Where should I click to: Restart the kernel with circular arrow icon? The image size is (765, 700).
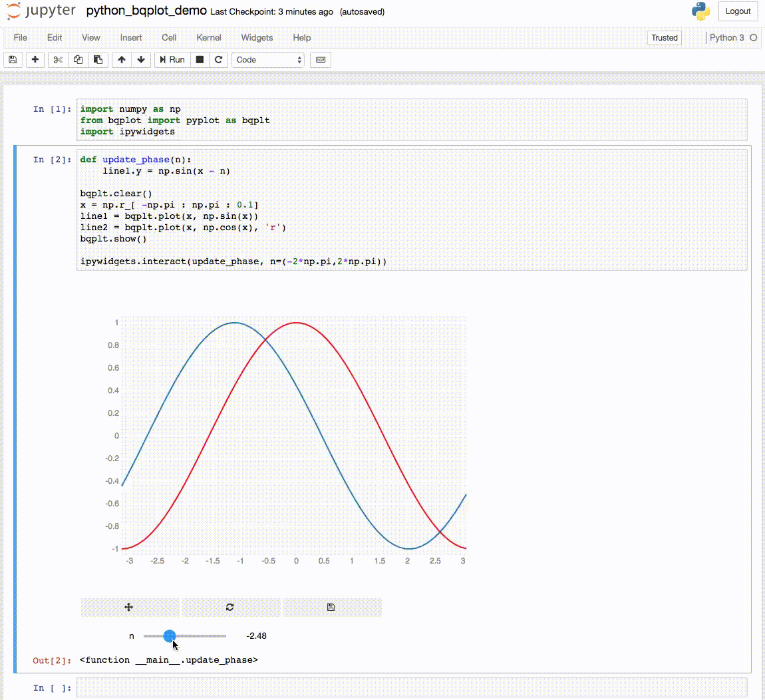218,60
